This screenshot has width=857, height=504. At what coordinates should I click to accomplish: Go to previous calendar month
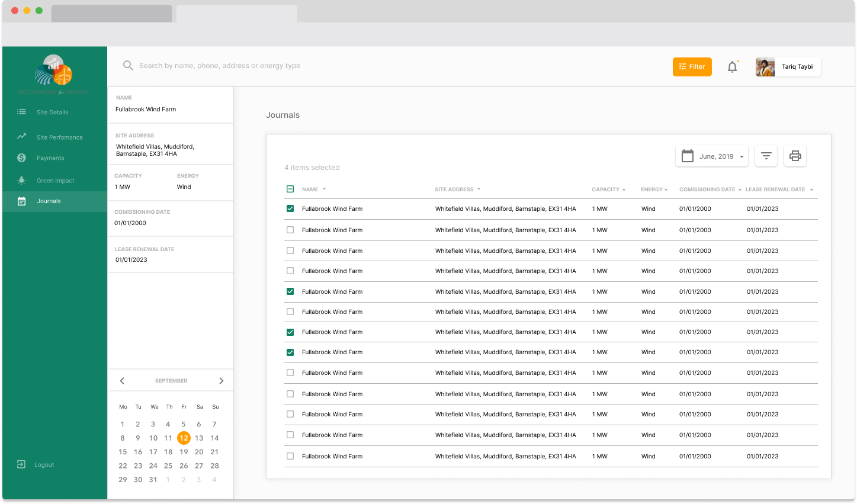pyautogui.click(x=123, y=381)
